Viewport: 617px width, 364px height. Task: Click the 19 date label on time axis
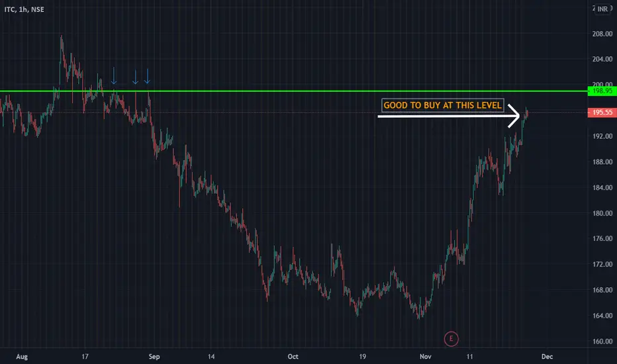click(x=362, y=357)
